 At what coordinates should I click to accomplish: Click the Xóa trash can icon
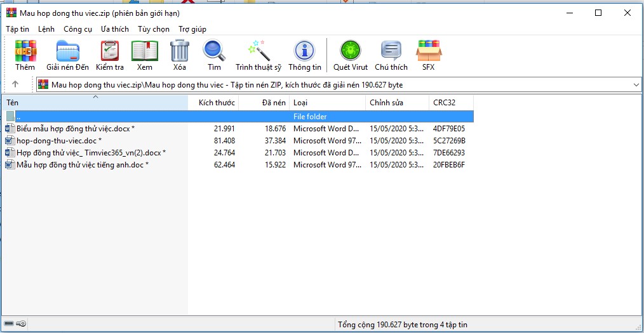point(180,51)
